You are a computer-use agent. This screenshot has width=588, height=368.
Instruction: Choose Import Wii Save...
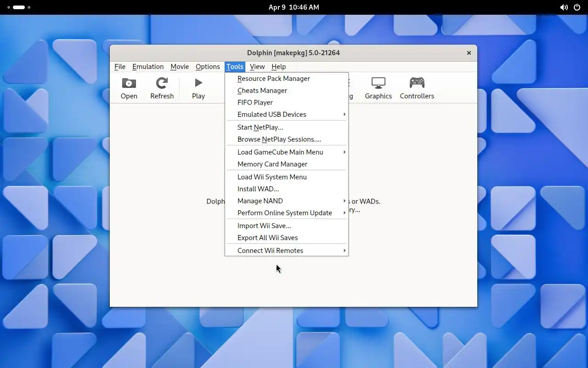click(287, 226)
